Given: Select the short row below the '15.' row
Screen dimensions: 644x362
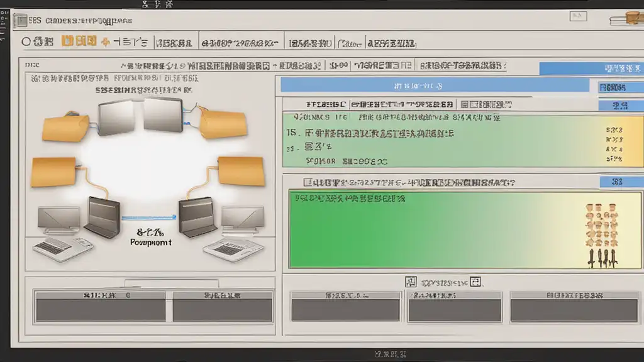Looking at the screenshot, I should click(309, 147).
